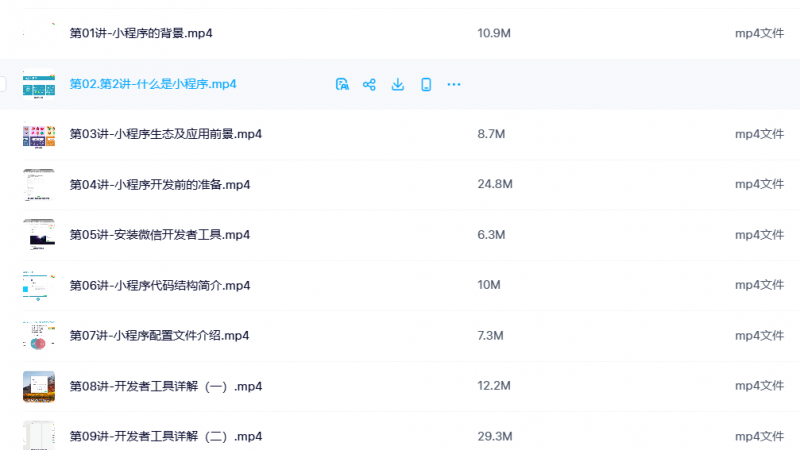Click mp4文件 type in 第07讲 row
The image size is (800, 450).
759,336
